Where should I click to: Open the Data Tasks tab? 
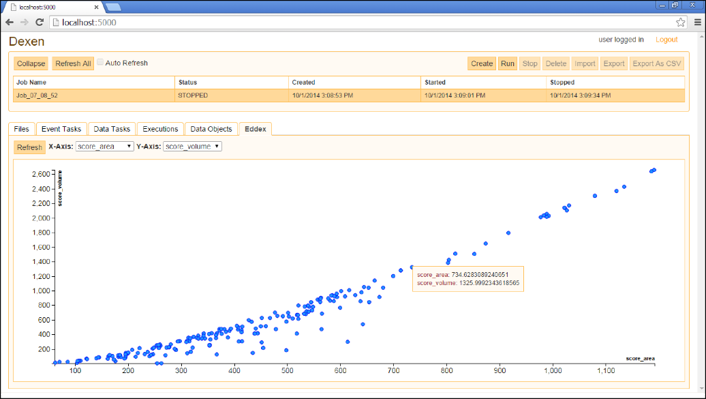coord(112,129)
